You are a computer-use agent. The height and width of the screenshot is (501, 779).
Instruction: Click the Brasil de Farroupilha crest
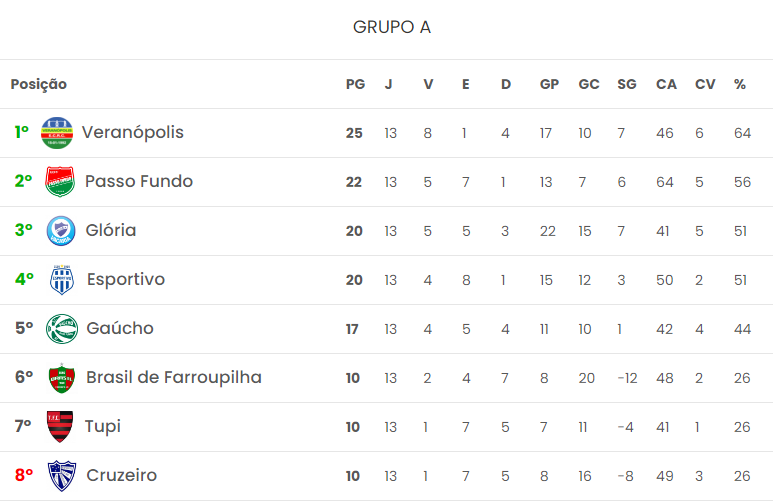(62, 378)
